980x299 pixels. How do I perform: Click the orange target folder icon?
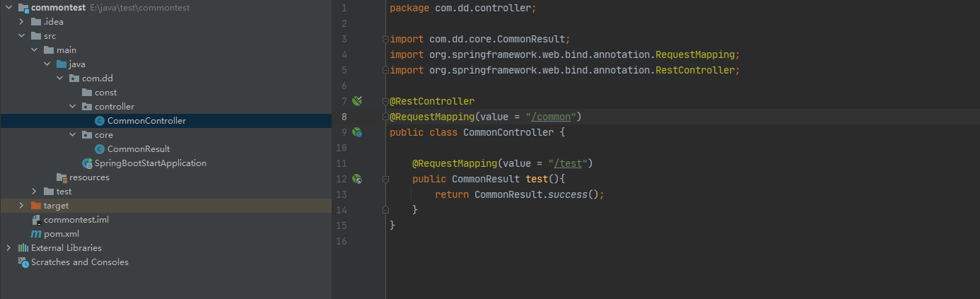[36, 206]
